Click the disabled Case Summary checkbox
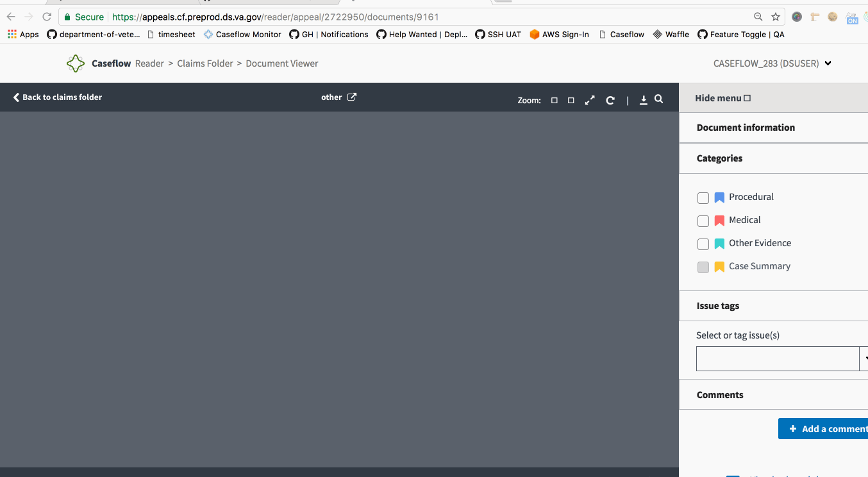Image resolution: width=868 pixels, height=477 pixels. [x=703, y=267]
